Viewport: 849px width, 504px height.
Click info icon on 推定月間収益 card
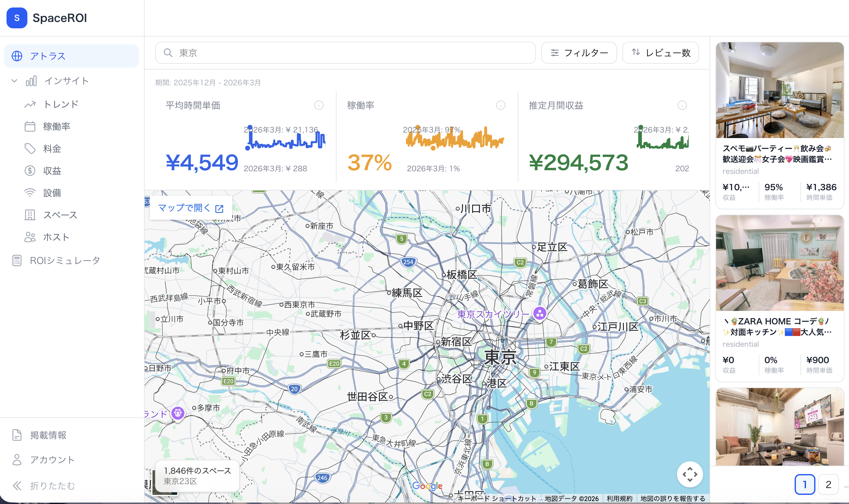tap(682, 105)
